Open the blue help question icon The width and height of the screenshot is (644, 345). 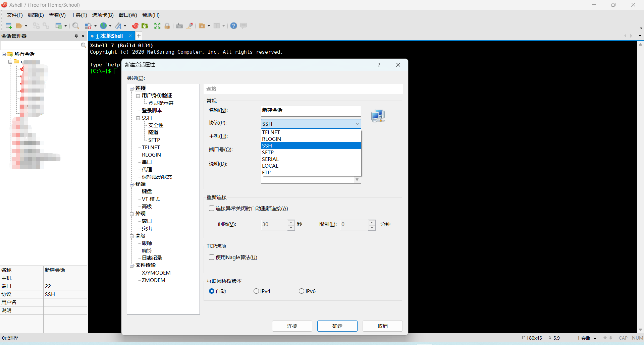click(234, 26)
